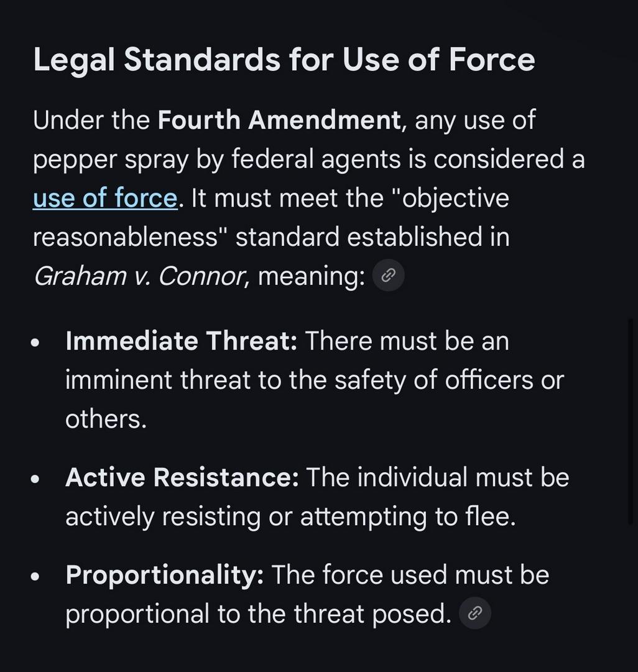Click the "Proportionality:" bullet label
The width and height of the screenshot is (638, 672).
tap(164, 575)
